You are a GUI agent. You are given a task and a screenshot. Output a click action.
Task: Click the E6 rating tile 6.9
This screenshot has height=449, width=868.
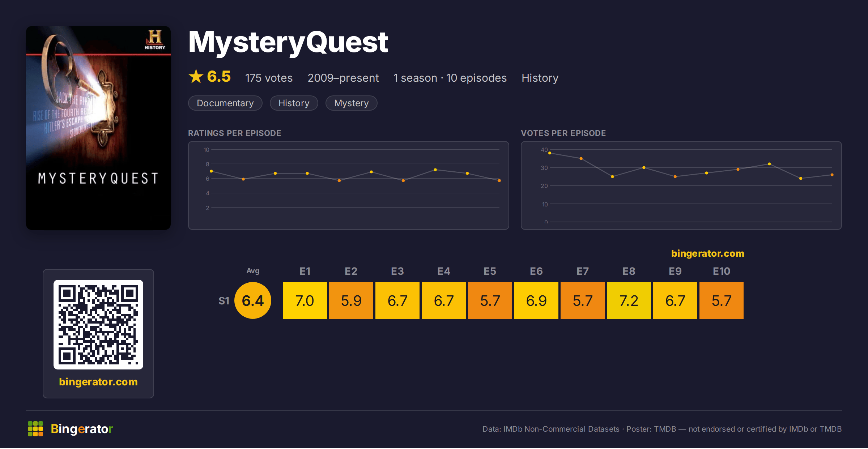click(536, 300)
